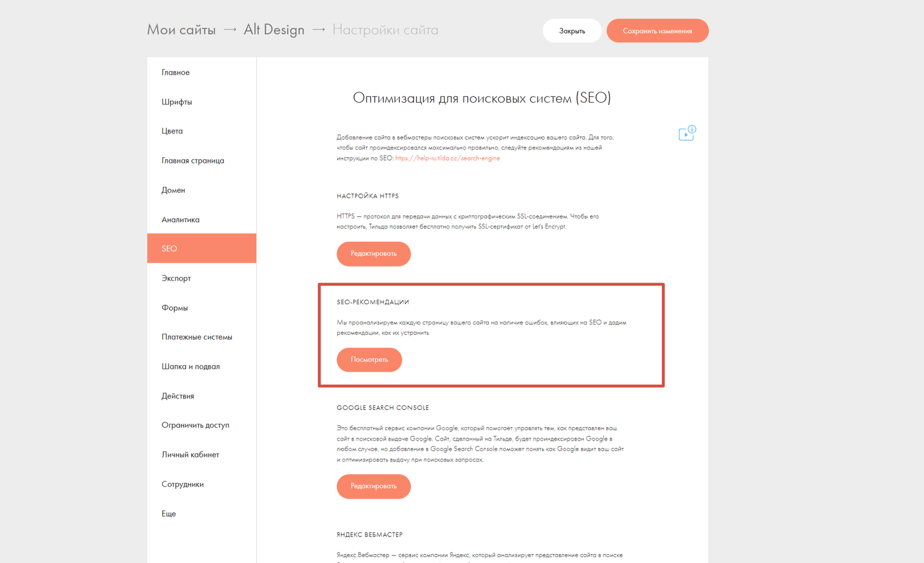924x563 pixels.
Task: Click Посмотреть under SEO-рекомендации
Action: pos(370,360)
